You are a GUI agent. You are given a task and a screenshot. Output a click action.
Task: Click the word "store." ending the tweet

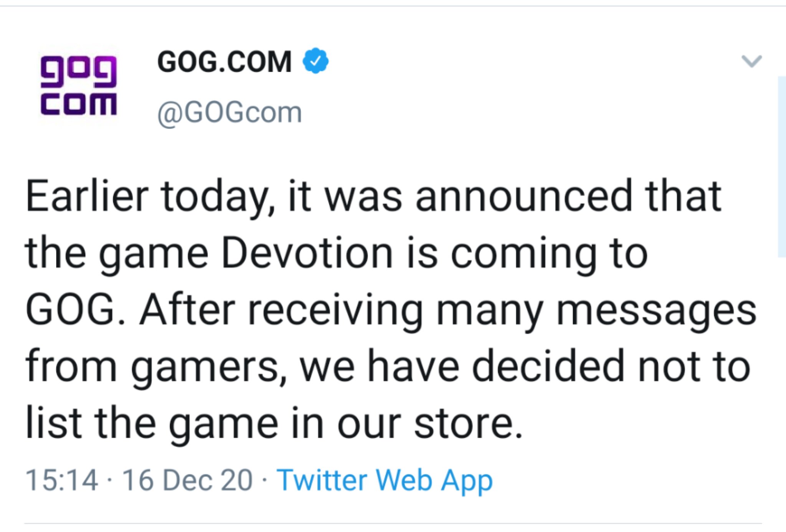468,424
